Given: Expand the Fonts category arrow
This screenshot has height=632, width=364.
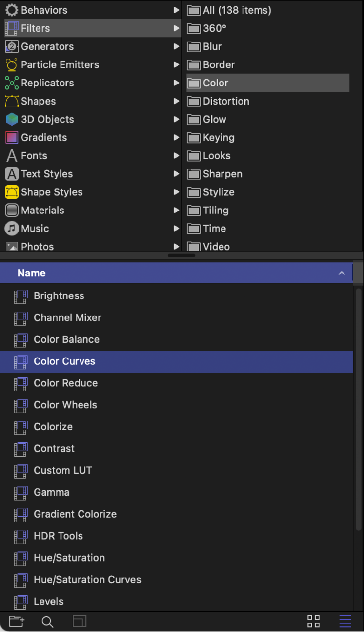Looking at the screenshot, I should click(x=176, y=156).
